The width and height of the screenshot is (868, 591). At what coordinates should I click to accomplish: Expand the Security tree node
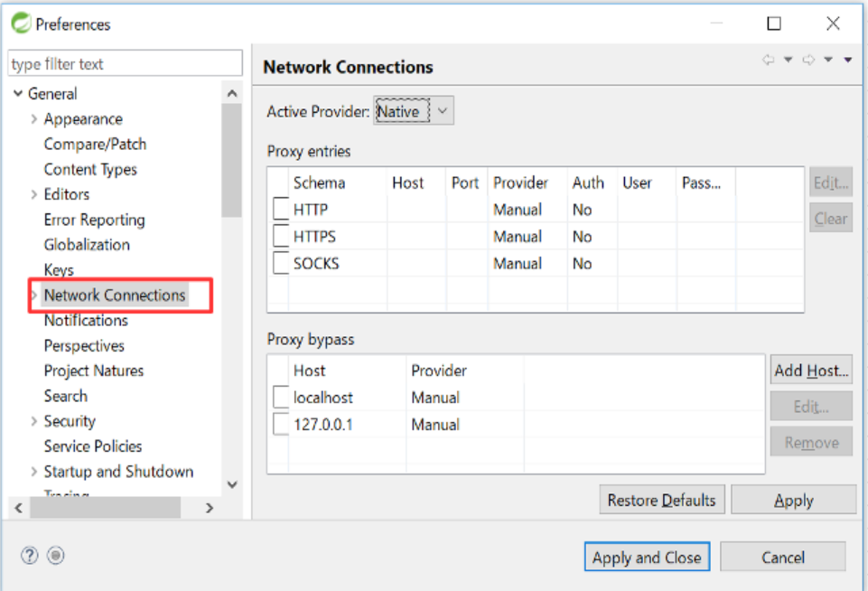[34, 421]
